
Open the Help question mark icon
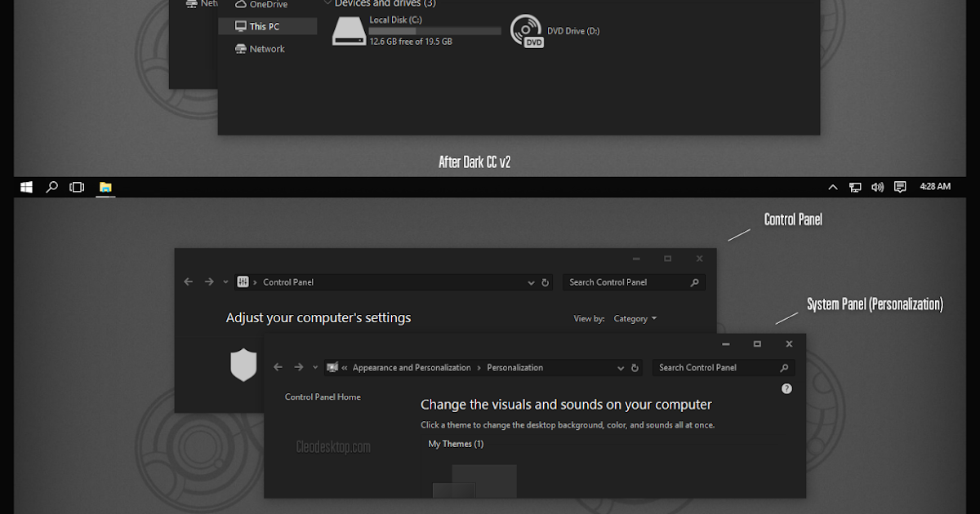[x=786, y=388]
